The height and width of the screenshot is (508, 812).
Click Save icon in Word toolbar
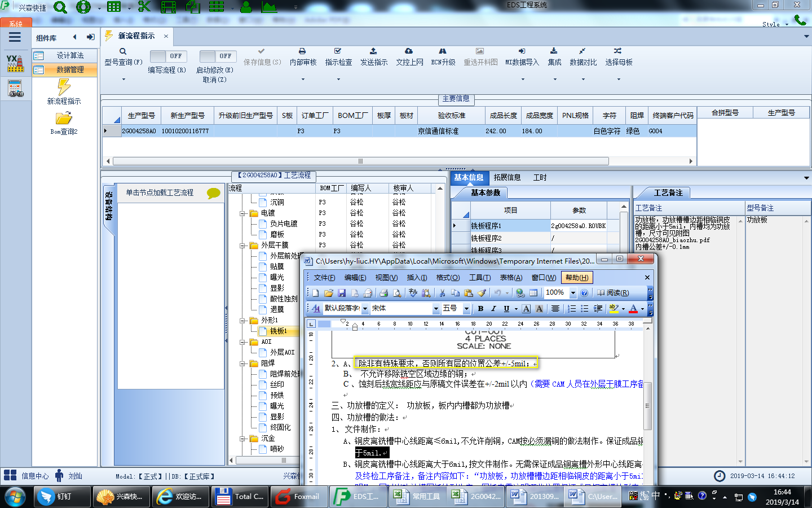pos(342,293)
